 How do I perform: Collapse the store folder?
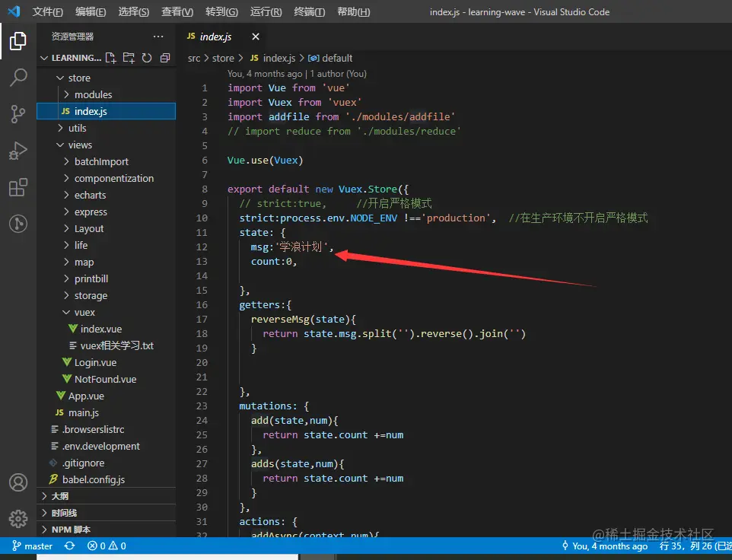coord(106,78)
